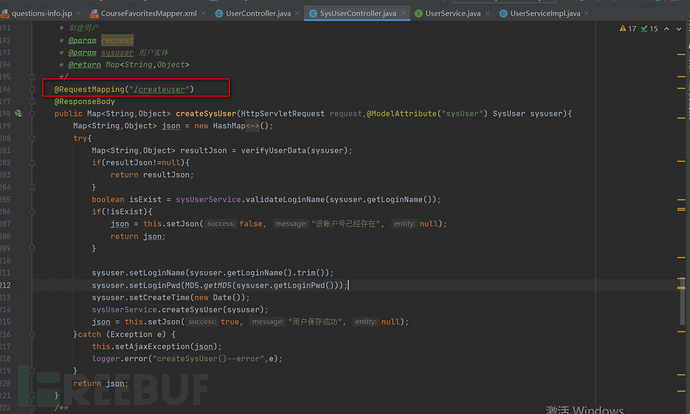690x414 pixels.
Task: Click the "/createuser" mapping URL string
Action: pos(159,89)
